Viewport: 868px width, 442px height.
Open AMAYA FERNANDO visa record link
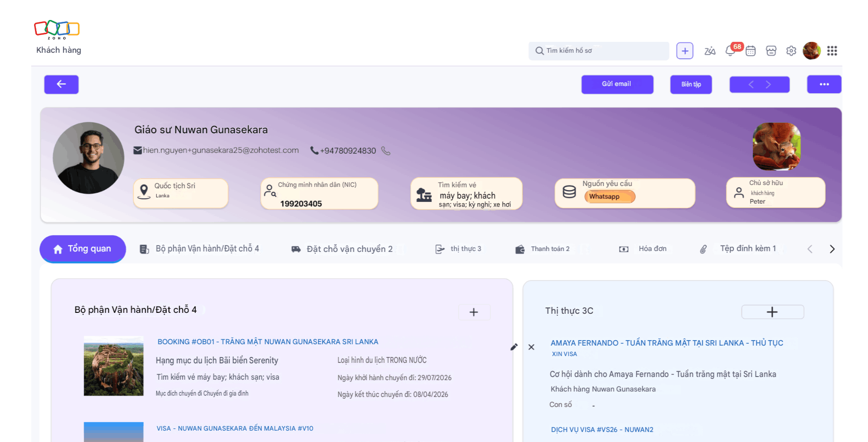(x=667, y=347)
